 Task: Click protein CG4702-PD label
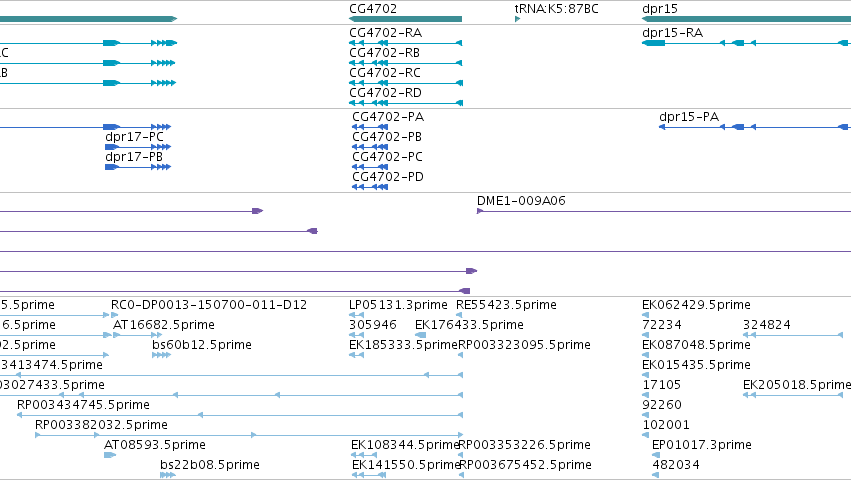[x=388, y=177]
